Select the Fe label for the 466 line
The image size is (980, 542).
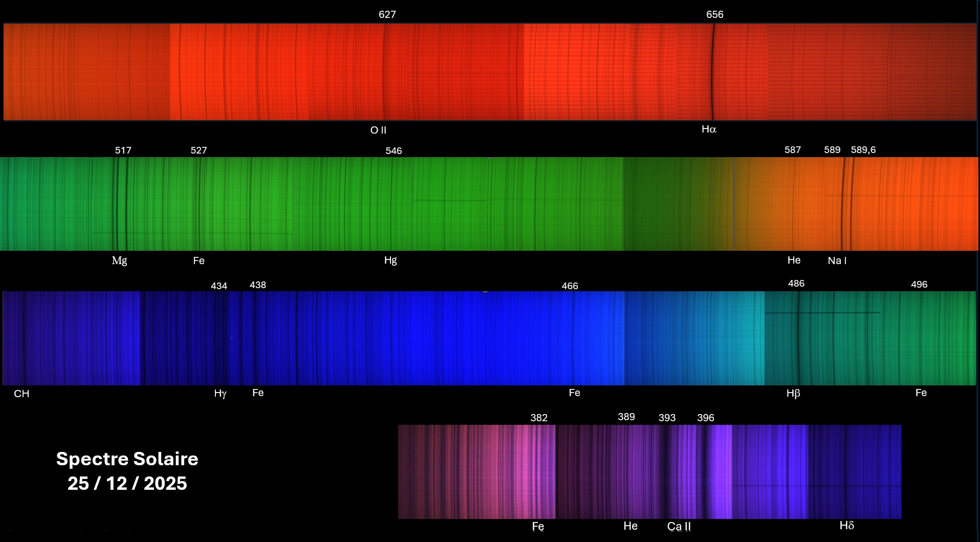tap(574, 393)
